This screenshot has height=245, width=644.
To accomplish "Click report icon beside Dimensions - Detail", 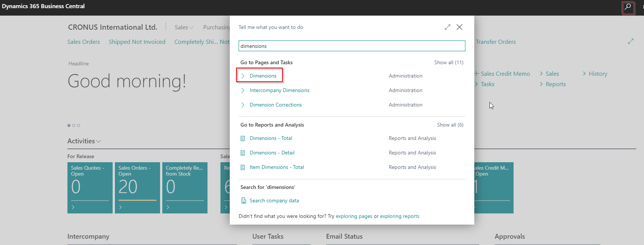I will (243, 153).
